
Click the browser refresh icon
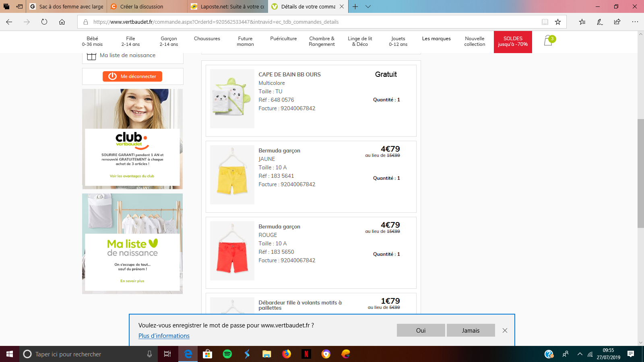pyautogui.click(x=44, y=22)
